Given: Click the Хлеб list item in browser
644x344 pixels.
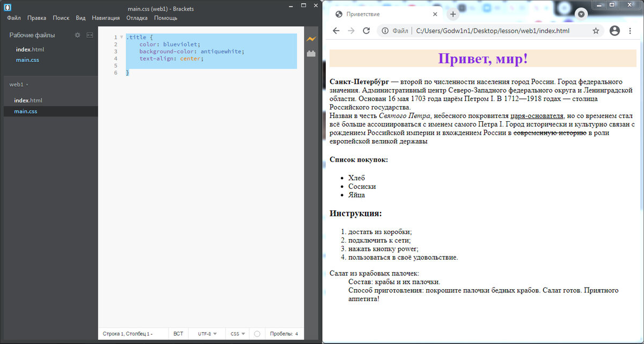Looking at the screenshot, I should (357, 178).
